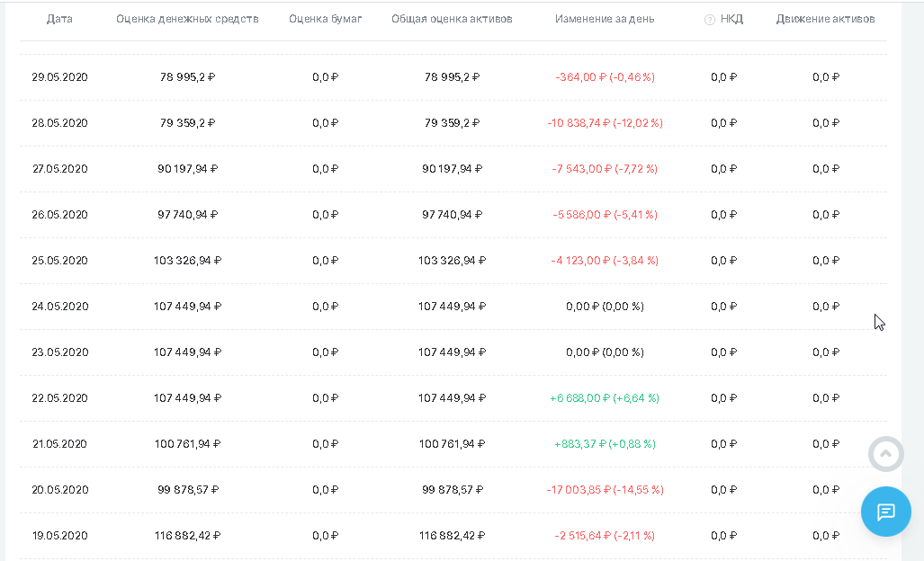Image resolution: width=924 pixels, height=561 pixels.
Task: Click the scroll-to-top arrow button
Action: click(885, 454)
